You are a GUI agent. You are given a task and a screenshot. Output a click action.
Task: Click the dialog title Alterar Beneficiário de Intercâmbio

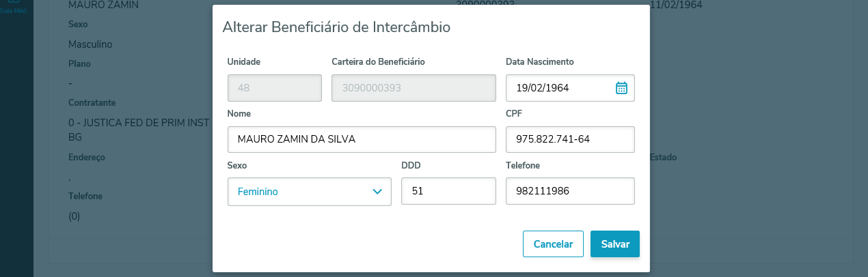336,27
